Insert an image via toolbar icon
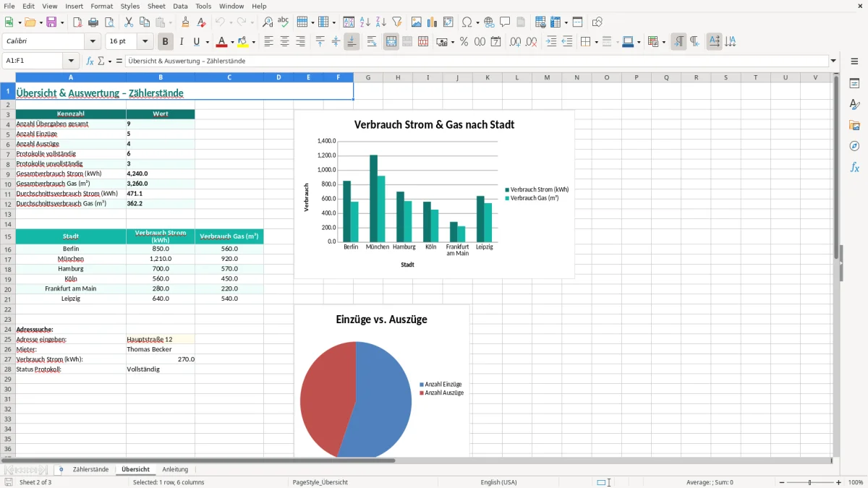868x488 pixels. click(417, 22)
